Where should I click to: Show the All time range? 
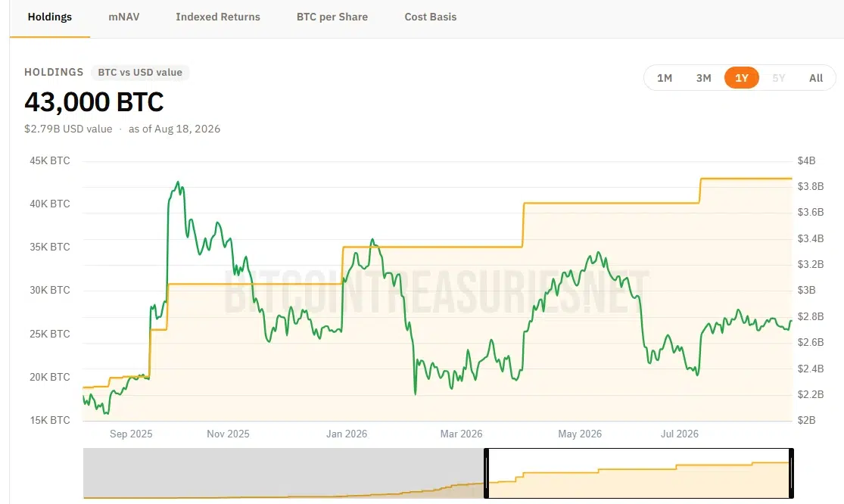point(816,78)
